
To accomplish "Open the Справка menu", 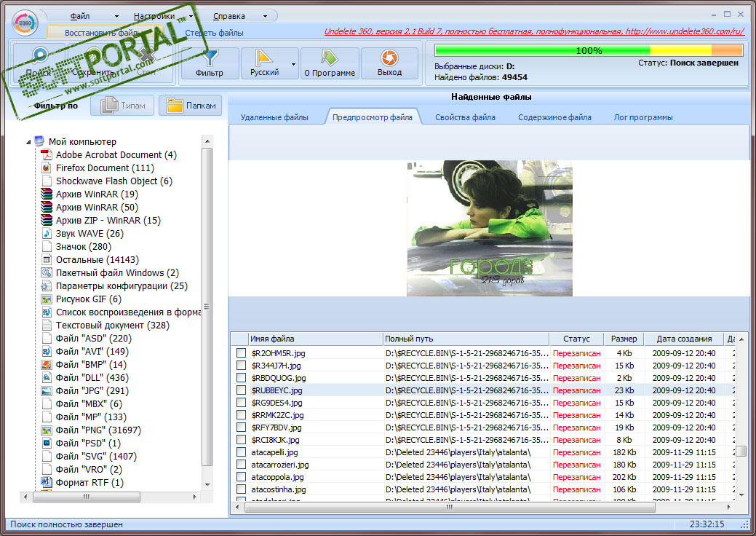I will click(x=229, y=16).
